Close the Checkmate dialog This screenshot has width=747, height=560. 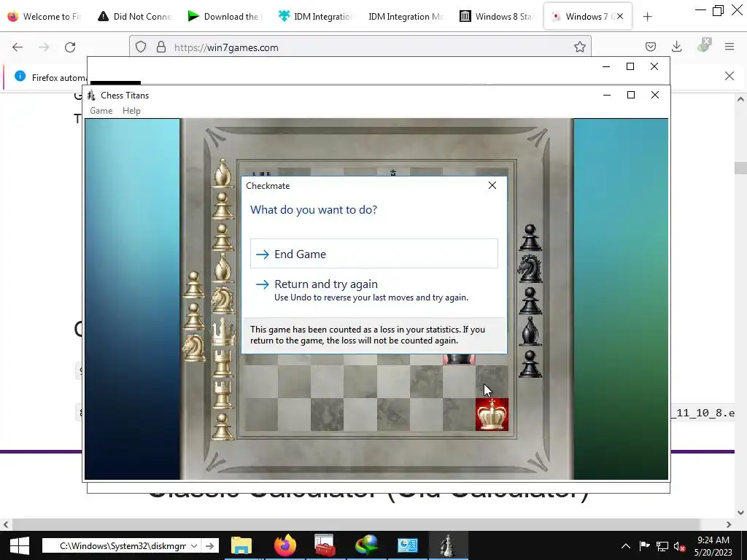point(492,185)
